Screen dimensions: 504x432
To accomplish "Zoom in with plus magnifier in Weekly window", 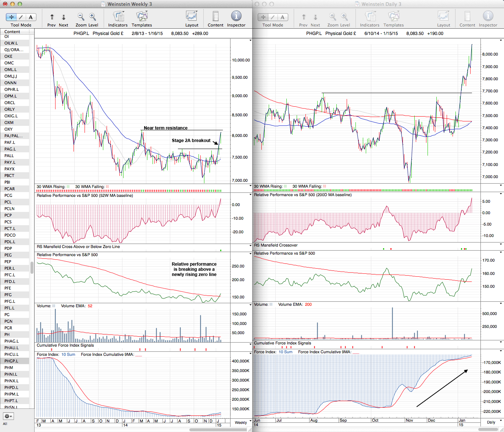I will click(x=93, y=17).
